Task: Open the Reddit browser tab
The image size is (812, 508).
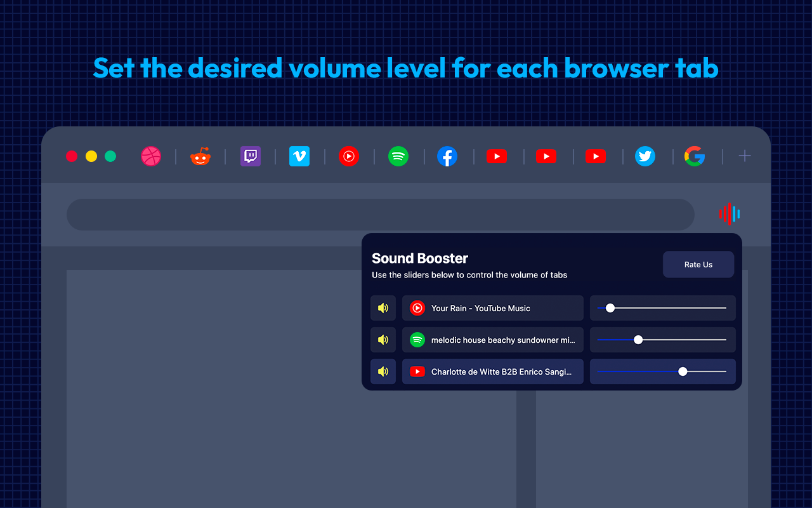Action: pyautogui.click(x=200, y=156)
